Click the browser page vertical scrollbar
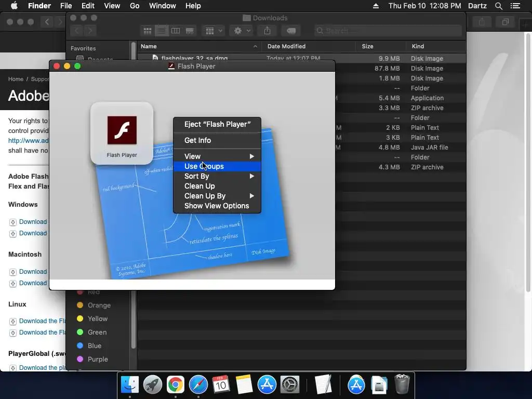 click(528, 163)
